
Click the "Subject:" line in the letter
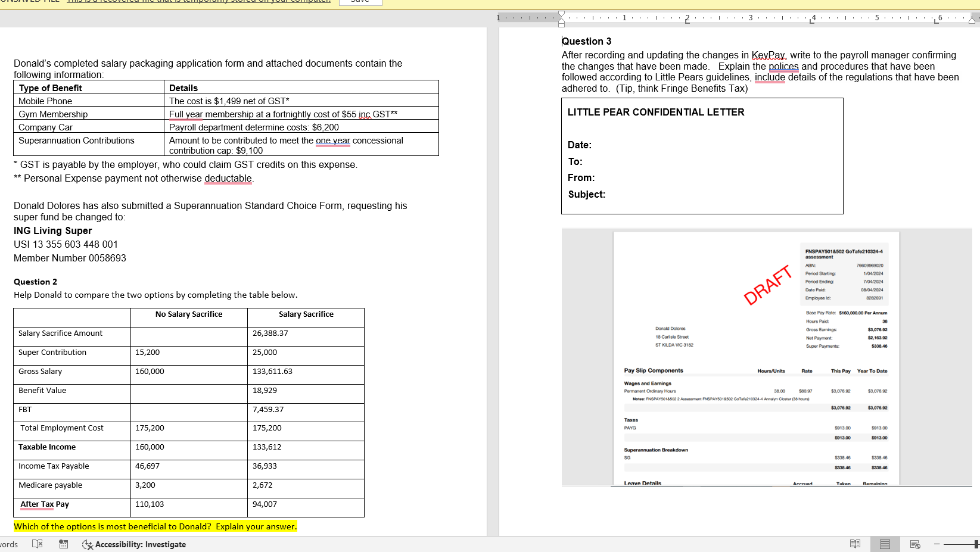587,194
